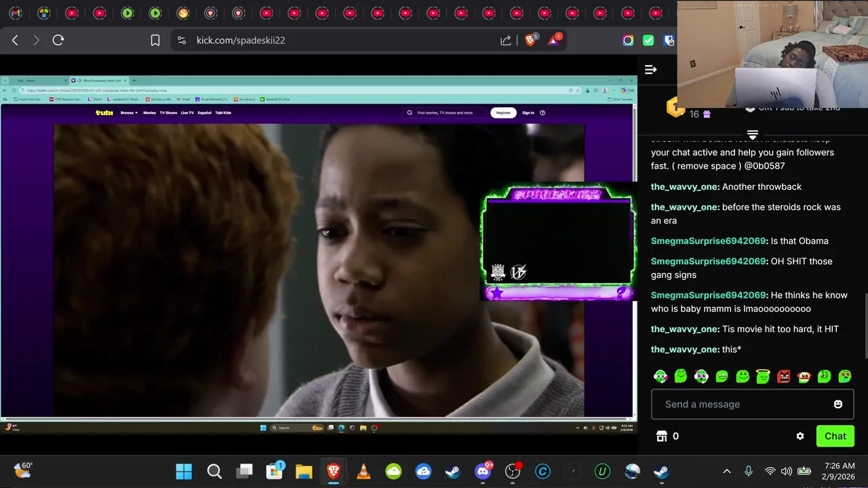Insert the red angry quick emote
This screenshot has width=868, height=488.
(783, 376)
